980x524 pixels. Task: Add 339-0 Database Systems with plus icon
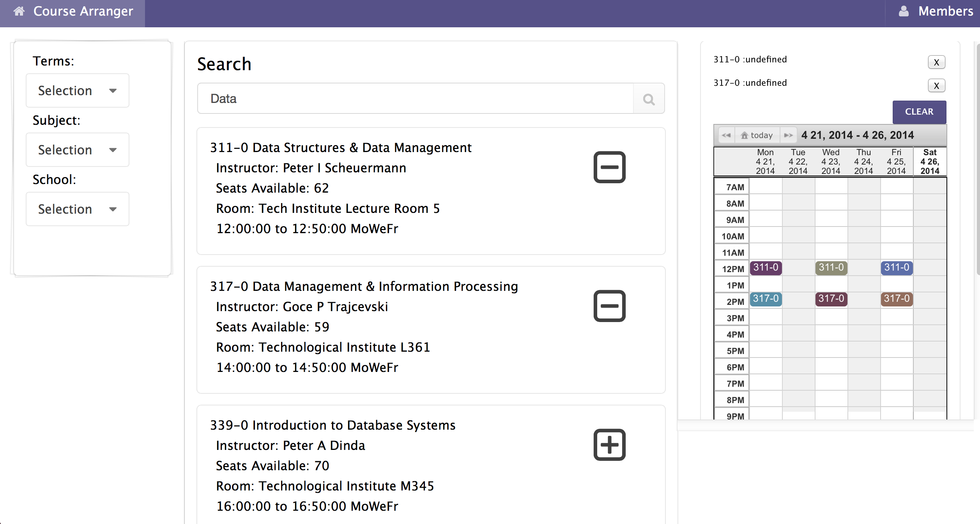click(x=609, y=445)
